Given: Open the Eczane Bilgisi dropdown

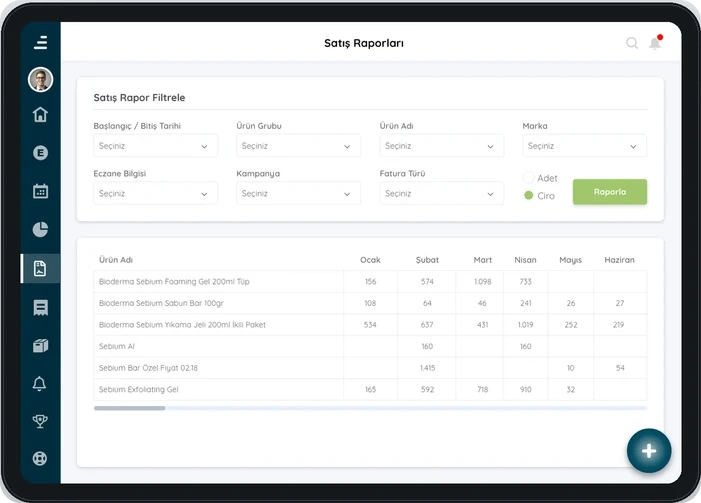Looking at the screenshot, I should coord(155,193).
